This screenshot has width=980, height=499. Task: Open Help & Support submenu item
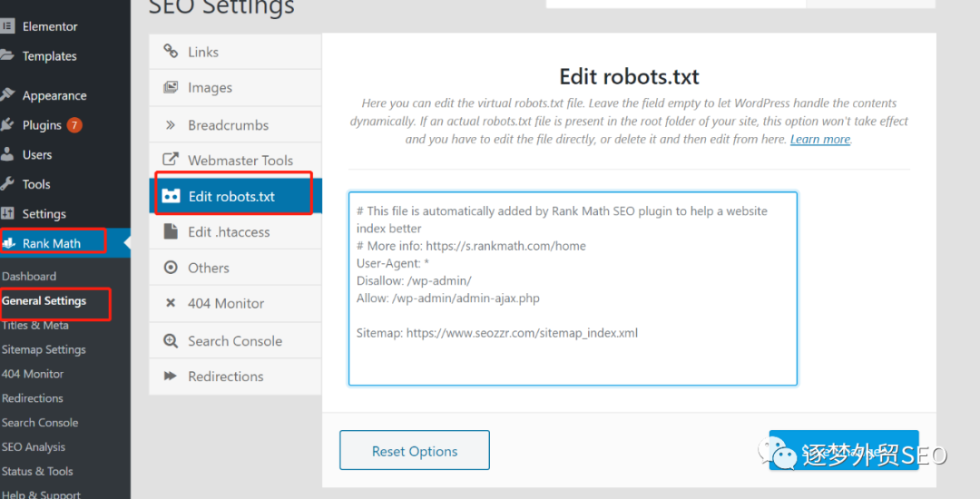coord(41,494)
